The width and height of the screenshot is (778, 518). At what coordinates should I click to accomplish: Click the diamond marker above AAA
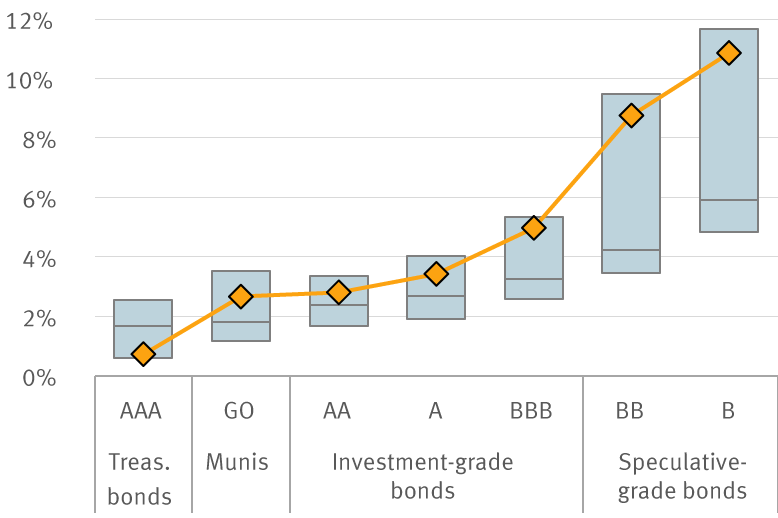pyautogui.click(x=143, y=354)
